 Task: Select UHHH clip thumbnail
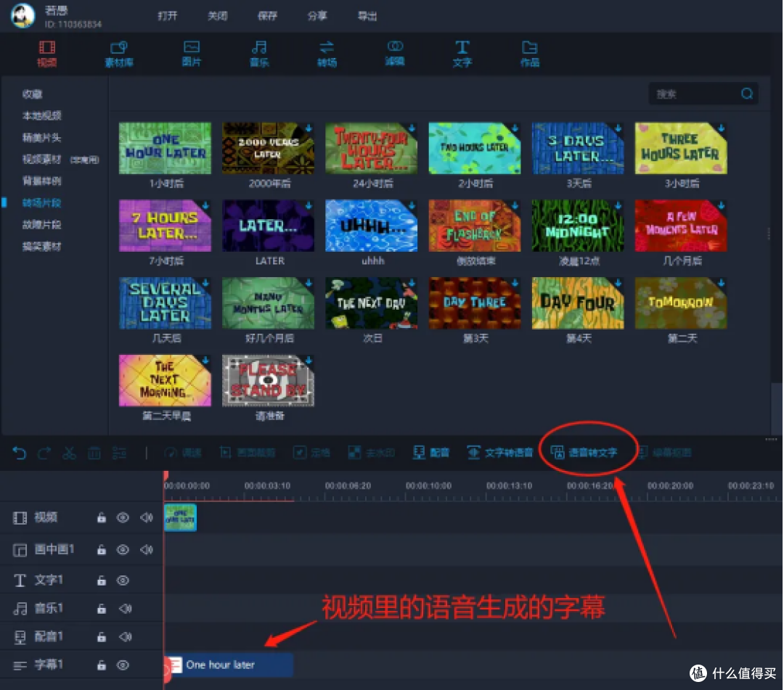(371, 226)
